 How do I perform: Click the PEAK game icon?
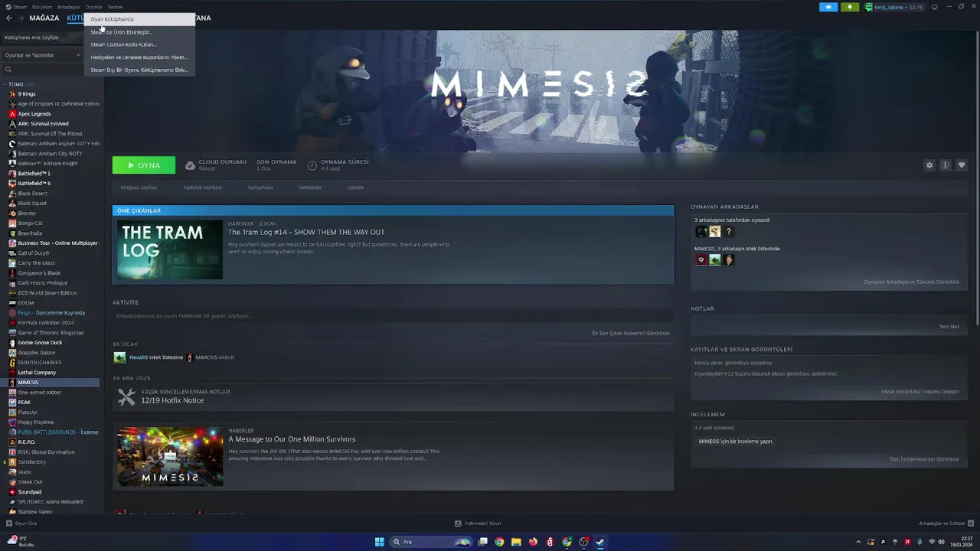pos(12,403)
